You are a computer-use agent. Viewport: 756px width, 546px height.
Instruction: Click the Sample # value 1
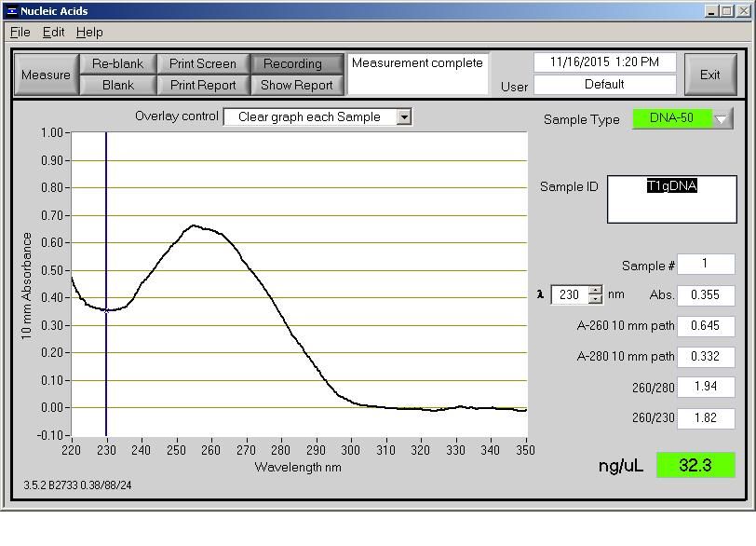706,264
